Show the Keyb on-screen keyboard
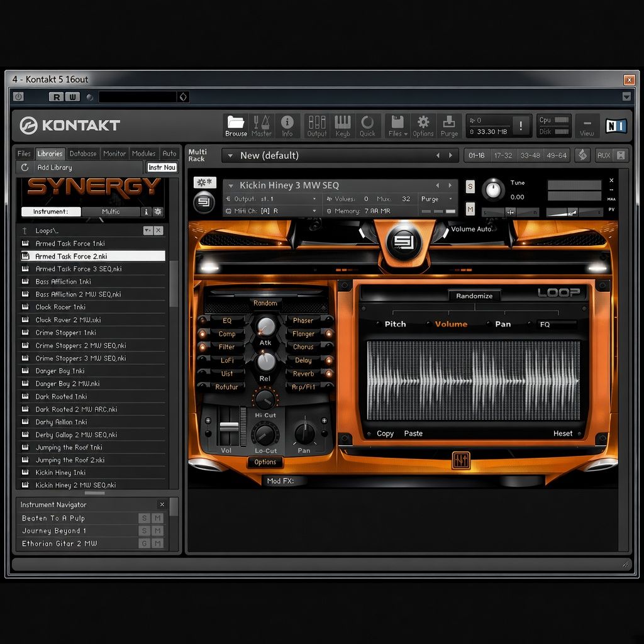The image size is (644, 644). [343, 126]
